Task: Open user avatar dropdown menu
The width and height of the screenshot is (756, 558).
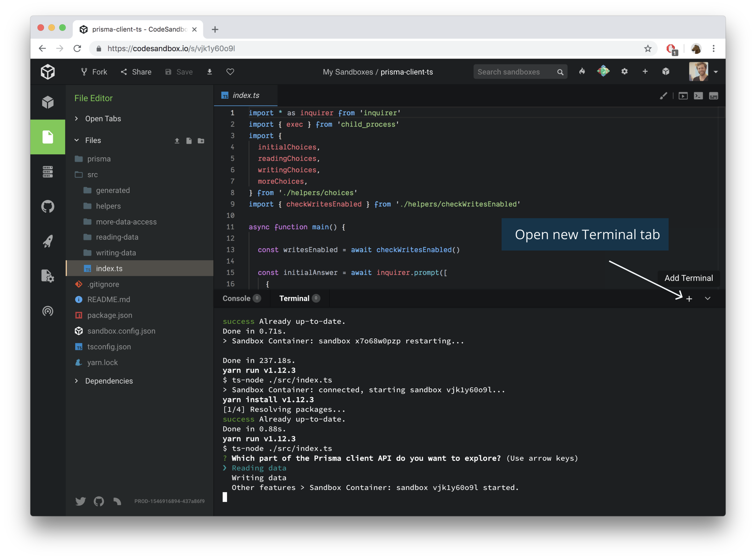Action: 704,72
